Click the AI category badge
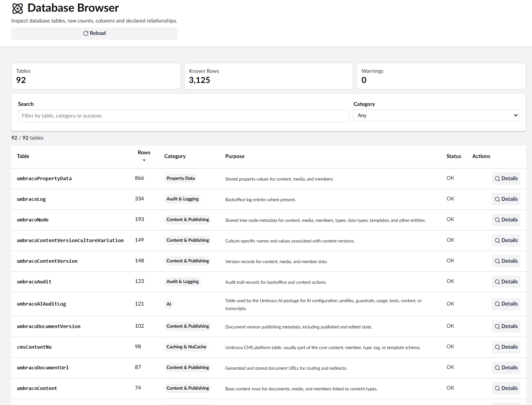532x405 pixels. point(169,304)
